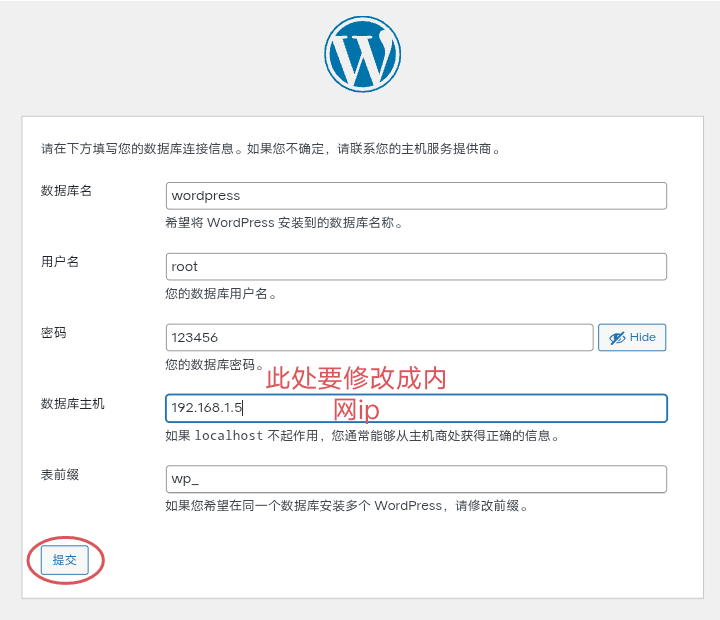Click the hint text 您的数据库密码。
This screenshot has height=620, width=720.
point(214,365)
